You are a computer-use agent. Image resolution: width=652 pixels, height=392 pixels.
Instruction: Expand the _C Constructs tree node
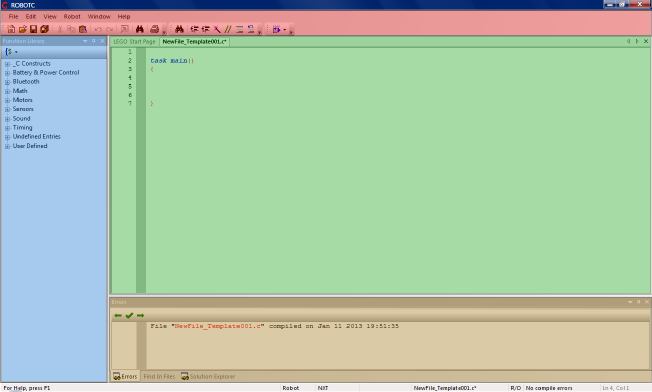coord(7,64)
